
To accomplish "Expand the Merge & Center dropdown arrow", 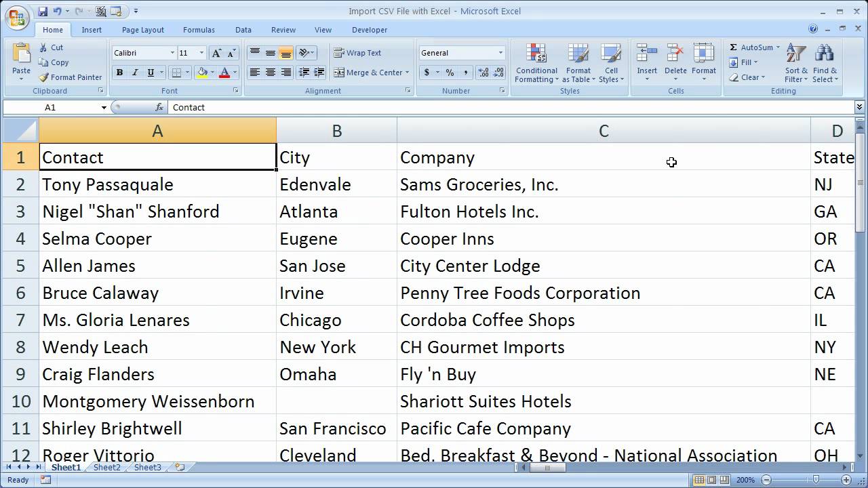I will tap(407, 73).
